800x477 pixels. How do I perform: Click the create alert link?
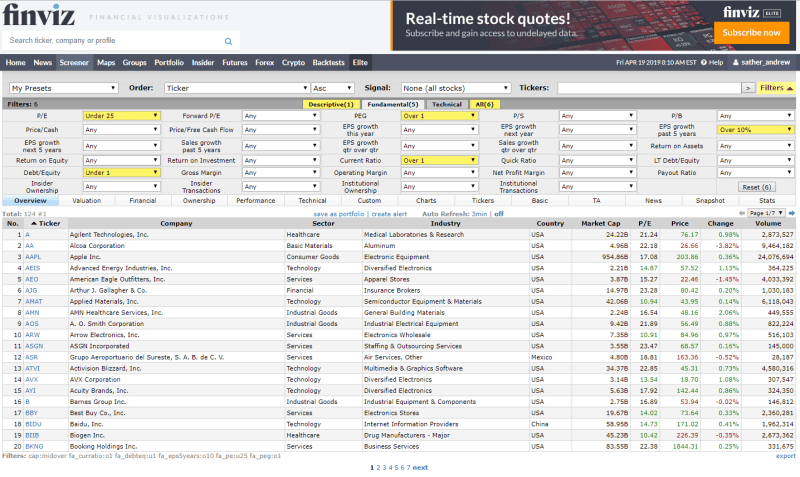(389, 214)
